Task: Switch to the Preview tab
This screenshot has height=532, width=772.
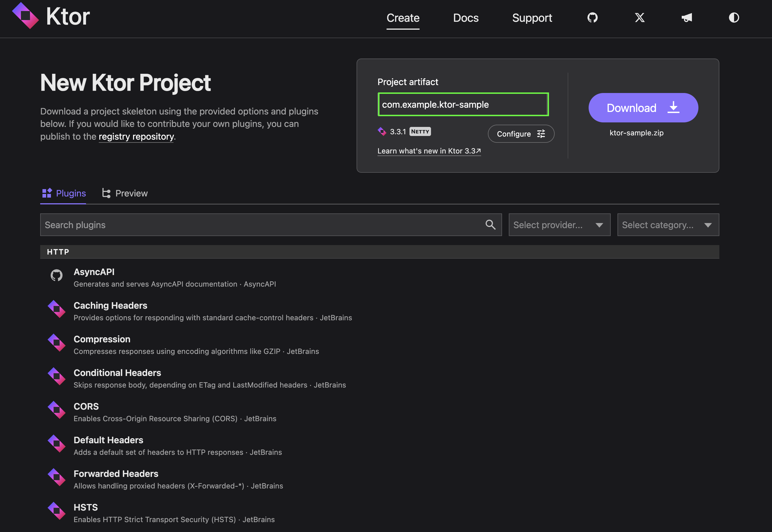Action: pyautogui.click(x=131, y=193)
